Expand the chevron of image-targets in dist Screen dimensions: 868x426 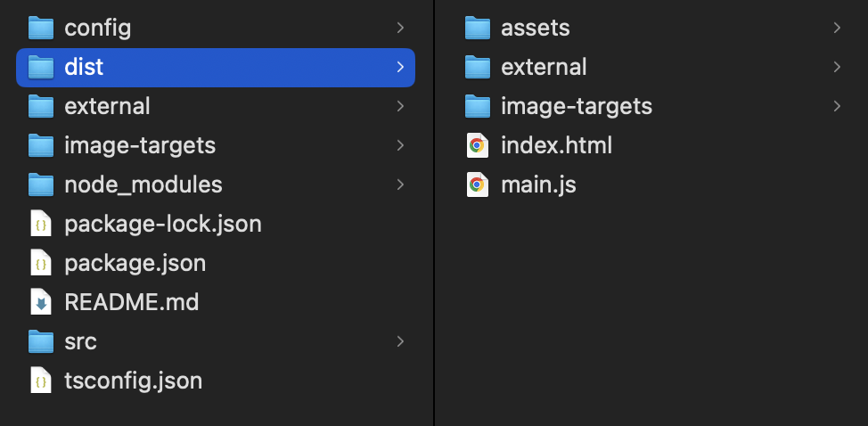(837, 106)
